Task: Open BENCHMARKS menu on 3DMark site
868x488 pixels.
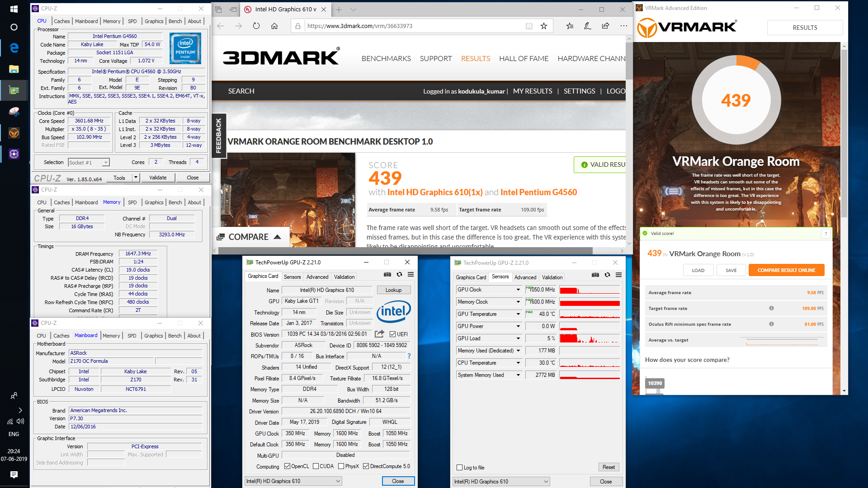Action: (386, 59)
